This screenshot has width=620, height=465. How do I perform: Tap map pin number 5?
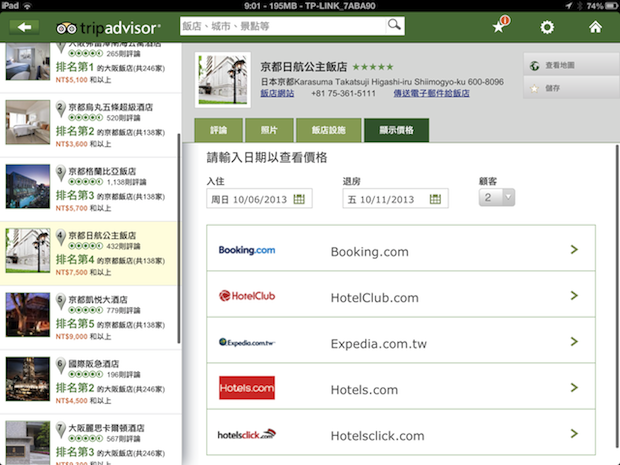coord(60,301)
